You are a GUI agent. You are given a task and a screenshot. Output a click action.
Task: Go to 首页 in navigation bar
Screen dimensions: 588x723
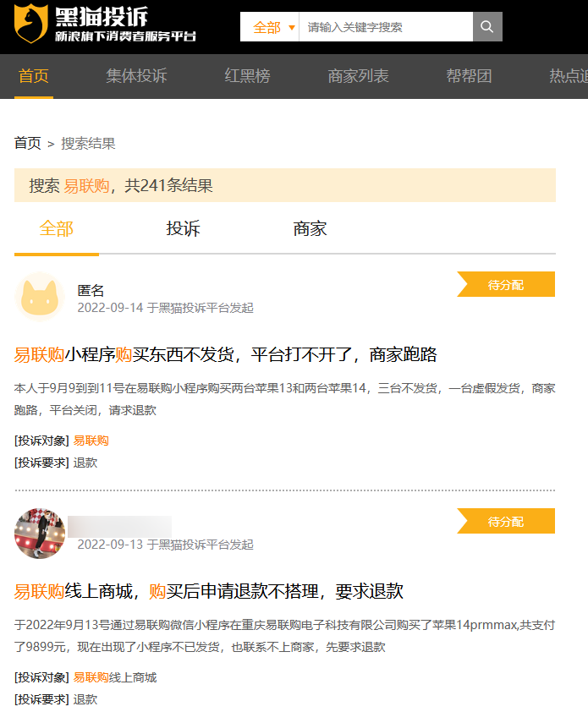click(x=34, y=75)
